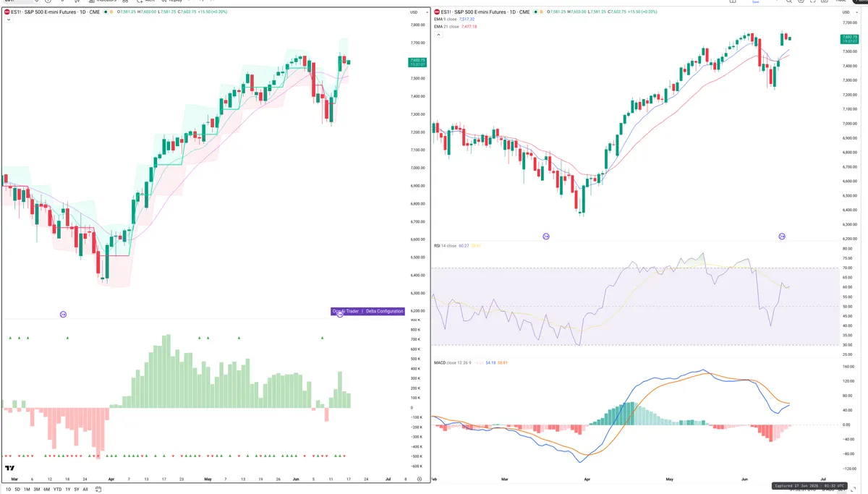868x494 pixels.
Task: Collapse the left chart legend chevron
Action: pos(8,20)
